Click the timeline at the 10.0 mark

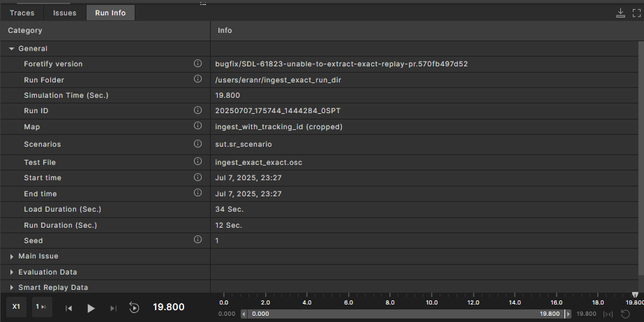[x=430, y=303]
